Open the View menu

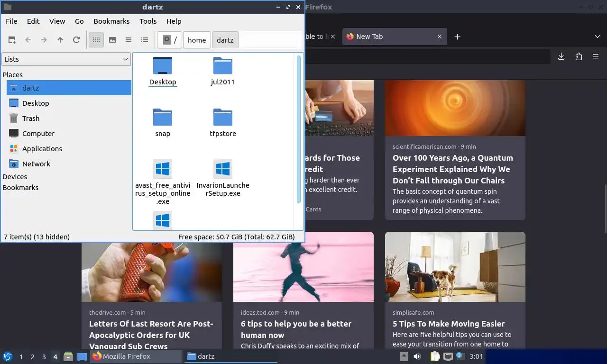click(57, 21)
